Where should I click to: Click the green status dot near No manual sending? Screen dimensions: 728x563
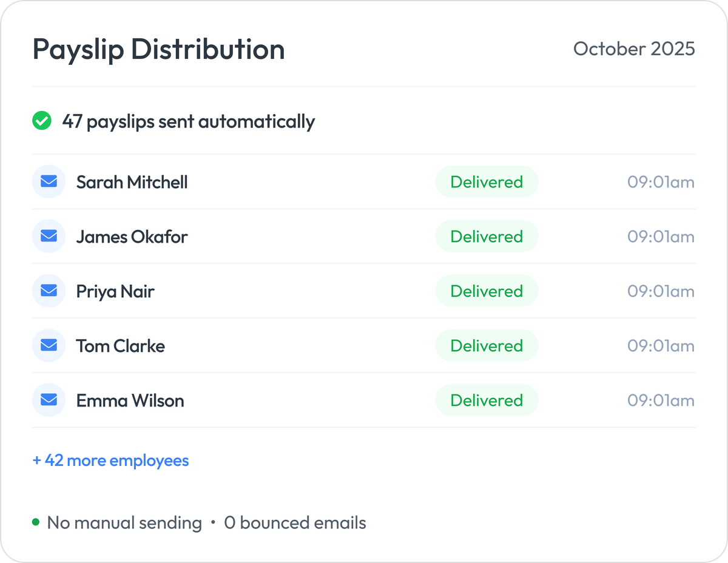click(x=36, y=521)
